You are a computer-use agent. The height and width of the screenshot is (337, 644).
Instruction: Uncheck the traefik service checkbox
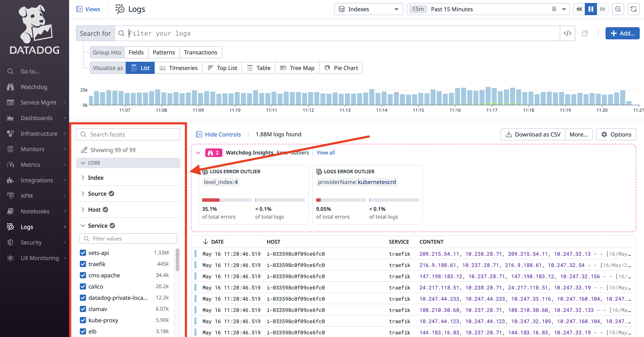point(83,264)
